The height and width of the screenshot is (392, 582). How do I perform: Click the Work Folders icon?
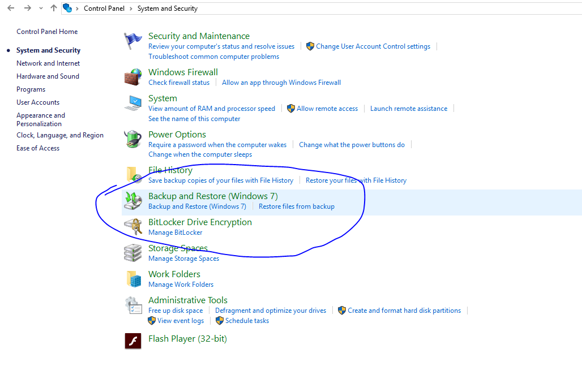[134, 279]
